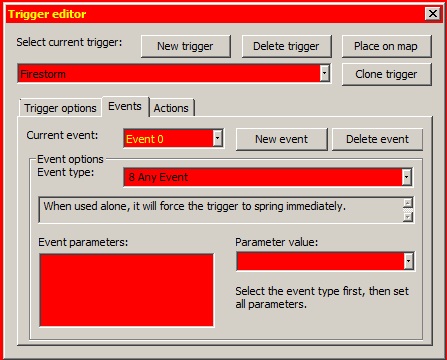
Task: Click the Delete event button
Action: (x=377, y=139)
